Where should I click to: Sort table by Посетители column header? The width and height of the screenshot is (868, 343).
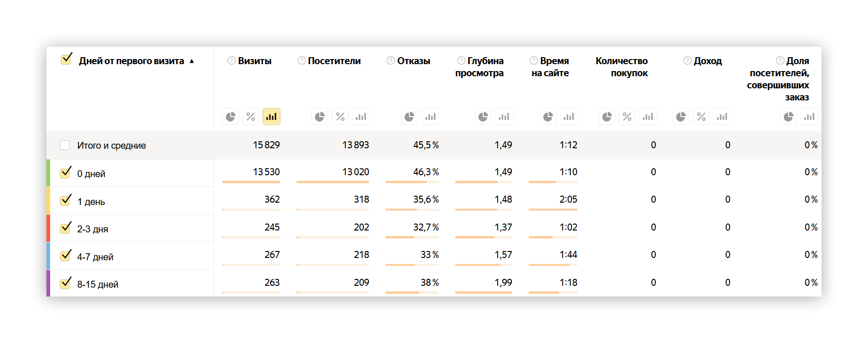point(334,61)
